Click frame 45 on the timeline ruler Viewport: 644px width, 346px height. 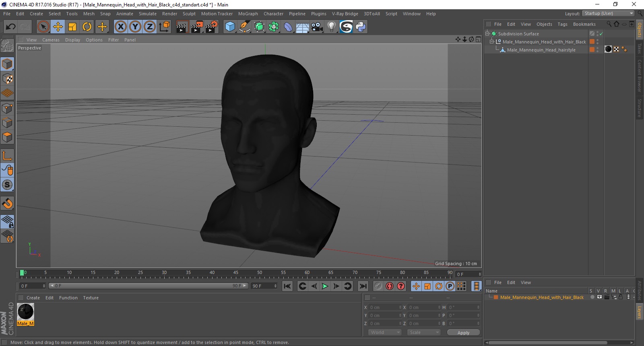236,273
